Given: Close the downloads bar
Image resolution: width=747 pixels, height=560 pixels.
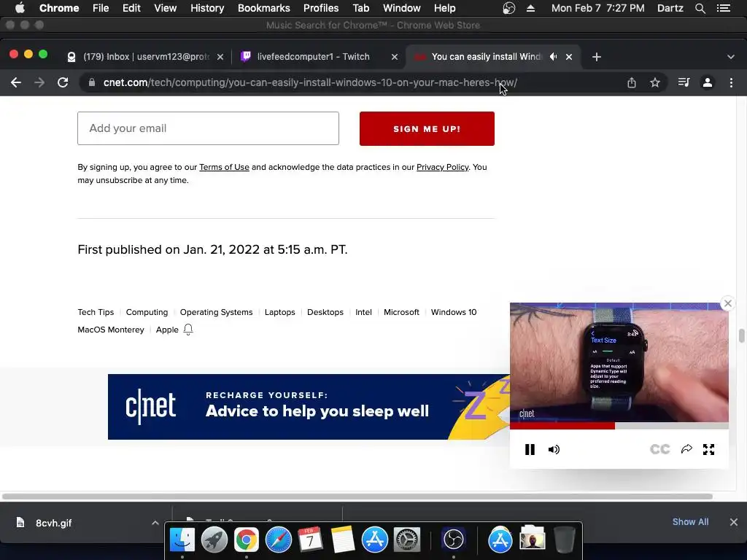Looking at the screenshot, I should 734,522.
